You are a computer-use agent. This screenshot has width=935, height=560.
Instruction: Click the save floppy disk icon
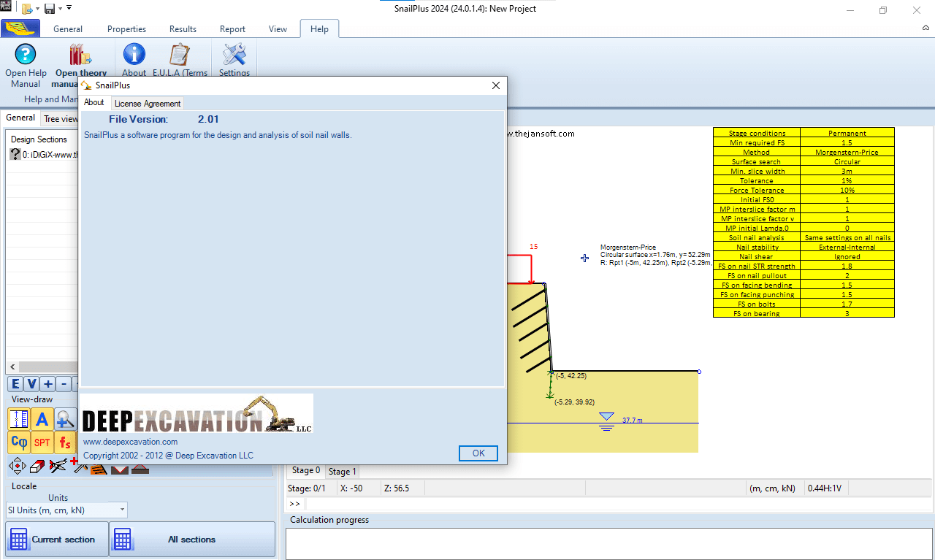click(50, 9)
